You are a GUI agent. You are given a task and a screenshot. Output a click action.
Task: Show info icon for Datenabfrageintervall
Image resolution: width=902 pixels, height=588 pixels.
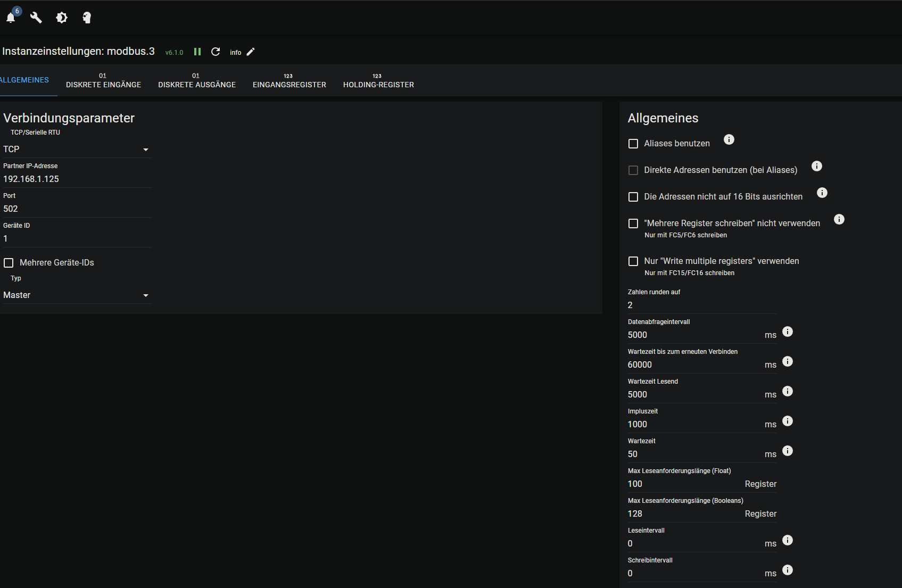coord(788,332)
